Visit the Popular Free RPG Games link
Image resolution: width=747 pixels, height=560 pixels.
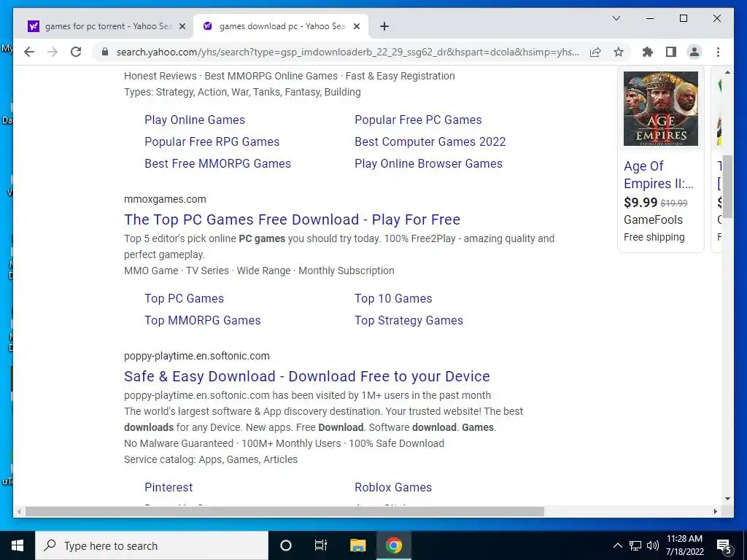coord(212,141)
